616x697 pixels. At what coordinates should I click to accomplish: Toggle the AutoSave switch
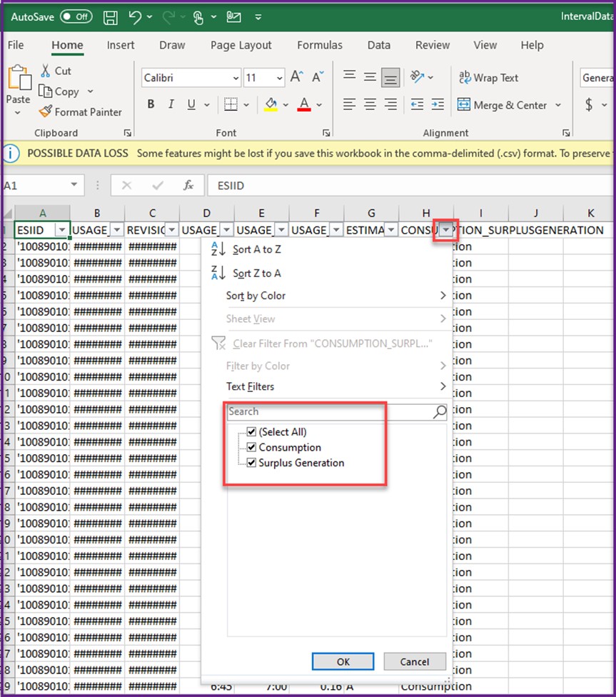pos(76,16)
